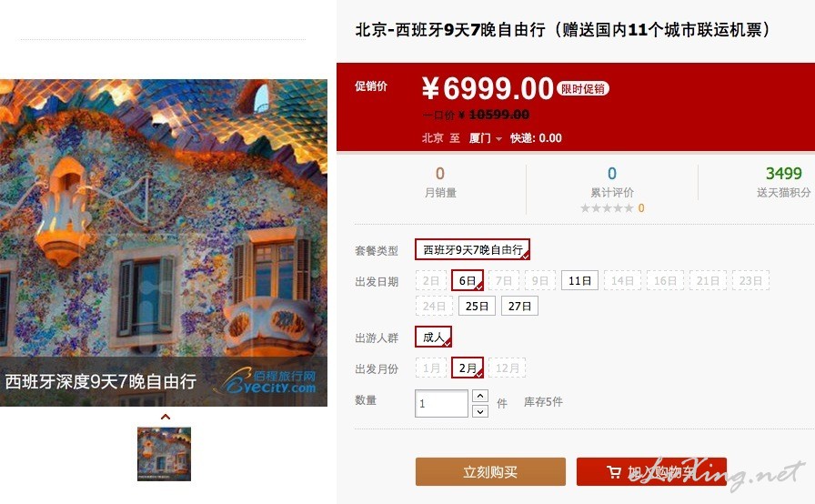This screenshot has width=815, height=504.
Task: Decrease quantity with the down stepper arrow
Action: point(480,411)
